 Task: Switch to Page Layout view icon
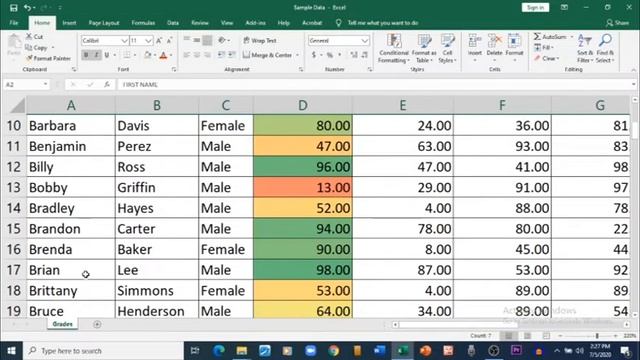tap(527, 336)
